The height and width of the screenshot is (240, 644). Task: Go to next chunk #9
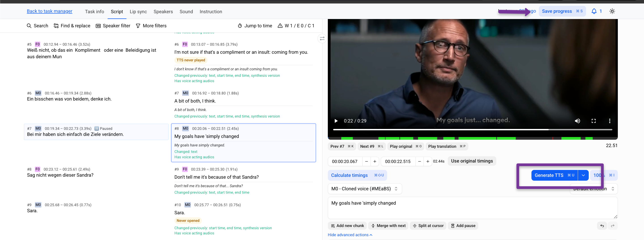coord(371,146)
